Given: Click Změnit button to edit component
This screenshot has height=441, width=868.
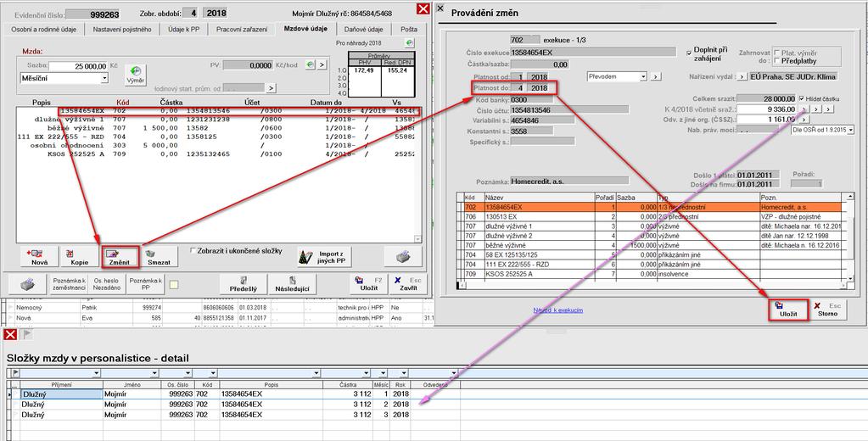Looking at the screenshot, I should (120, 257).
